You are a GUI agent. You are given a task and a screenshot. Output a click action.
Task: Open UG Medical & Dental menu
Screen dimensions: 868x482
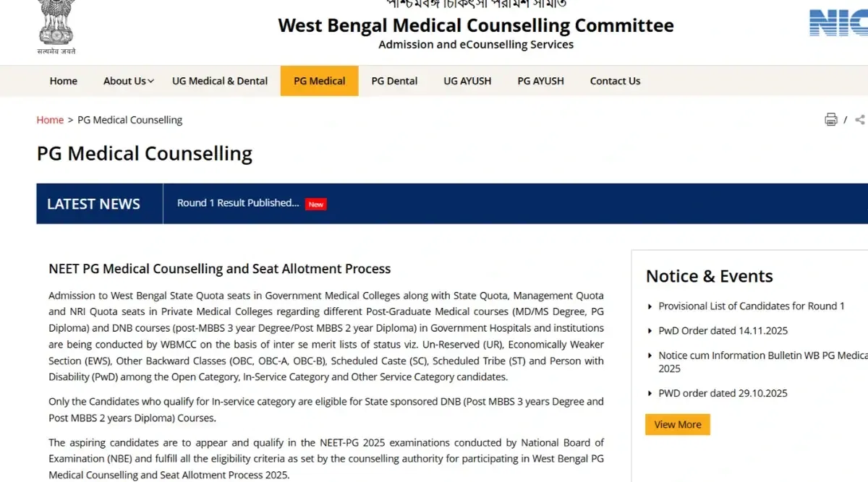click(220, 81)
